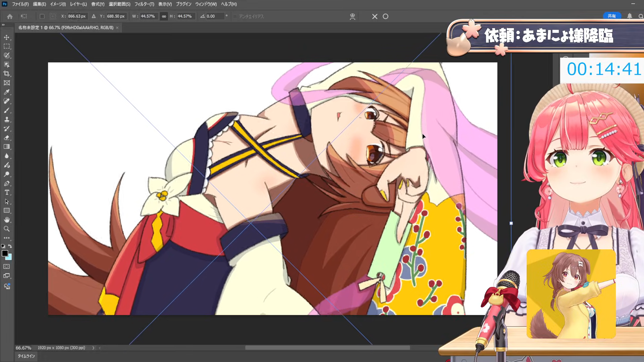The image size is (644, 362).
Task: Open the イメージ(I) menu
Action: coord(58,4)
